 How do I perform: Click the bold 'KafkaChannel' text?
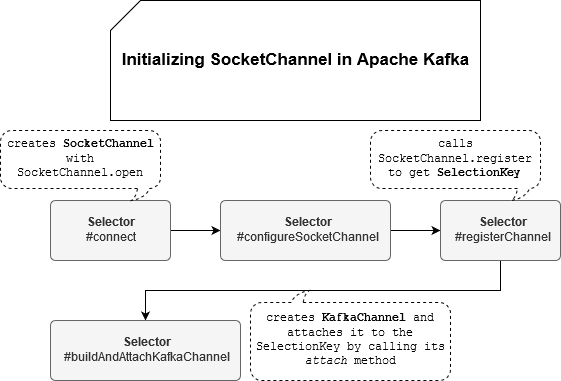pos(364,317)
